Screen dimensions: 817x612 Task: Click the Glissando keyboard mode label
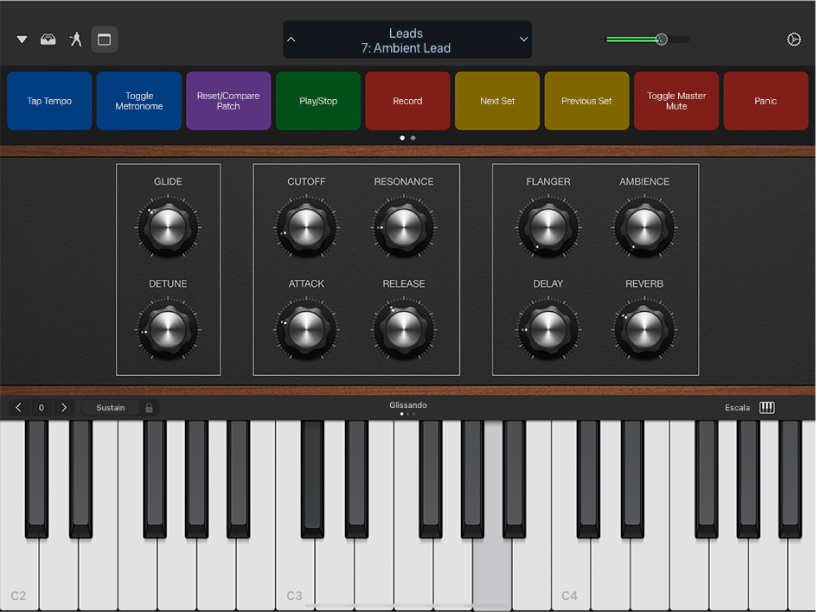[408, 405]
